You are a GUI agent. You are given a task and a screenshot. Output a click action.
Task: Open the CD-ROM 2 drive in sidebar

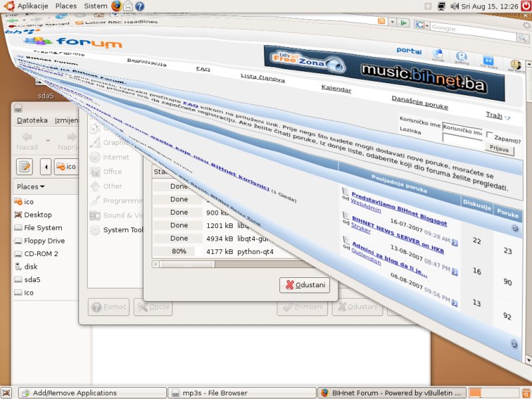tap(41, 253)
